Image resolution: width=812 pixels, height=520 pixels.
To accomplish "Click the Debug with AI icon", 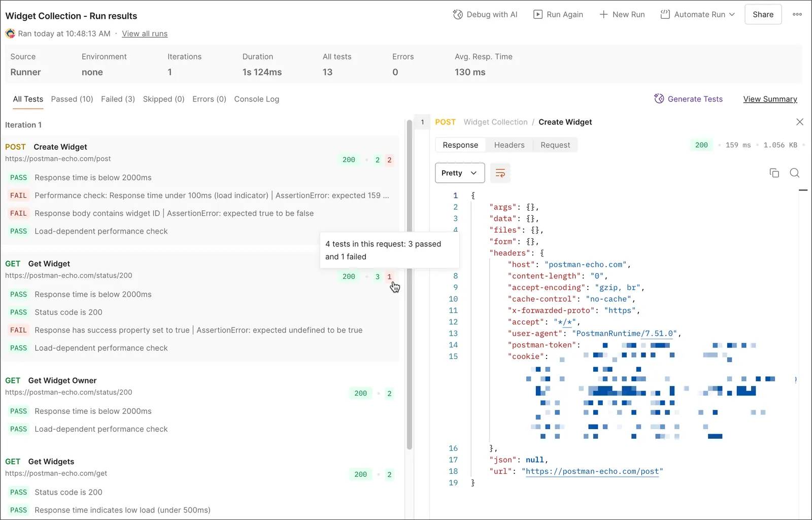I will [x=458, y=15].
